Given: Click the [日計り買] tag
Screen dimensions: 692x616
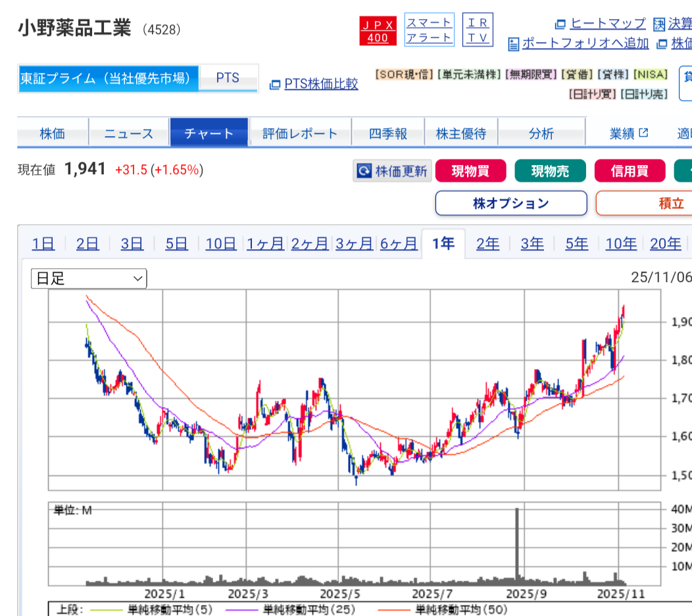Looking at the screenshot, I should point(592,94).
